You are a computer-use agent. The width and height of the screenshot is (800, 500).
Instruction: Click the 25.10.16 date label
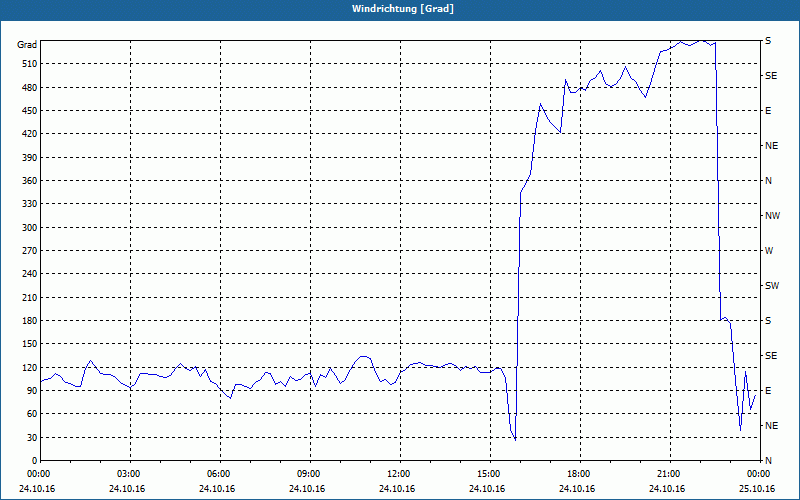(x=757, y=489)
